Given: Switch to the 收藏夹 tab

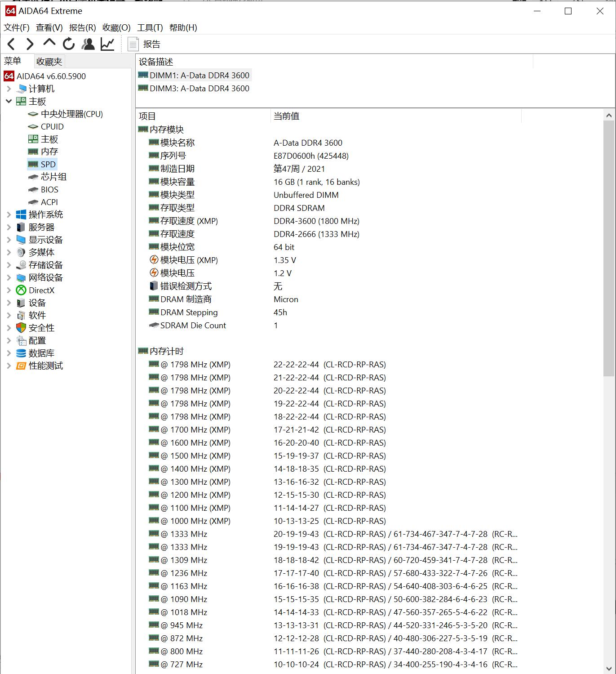Looking at the screenshot, I should pyautogui.click(x=49, y=62).
